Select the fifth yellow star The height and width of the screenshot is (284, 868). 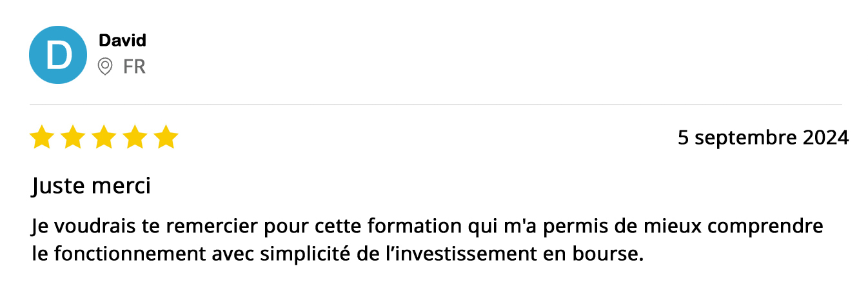tap(166, 137)
